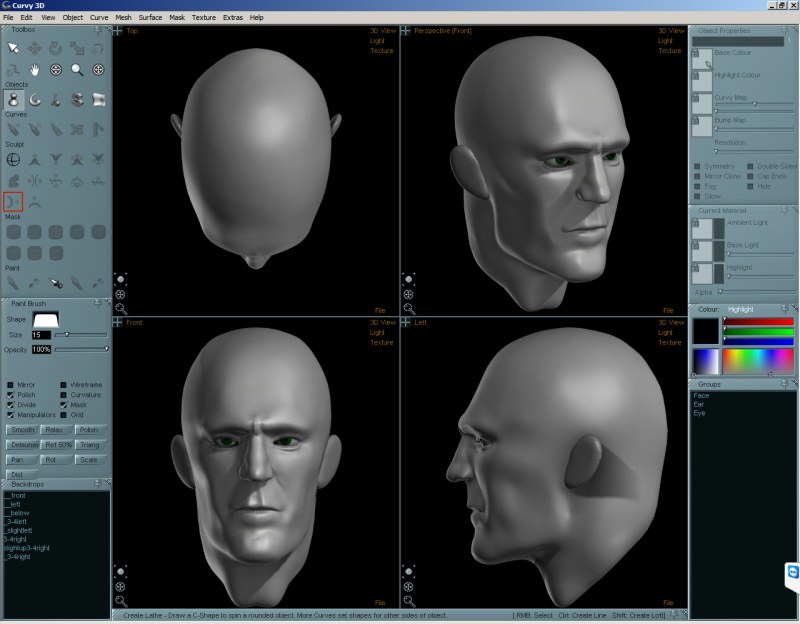
Task: Click the magnifier icon in Top viewport
Action: pyautogui.click(x=120, y=309)
